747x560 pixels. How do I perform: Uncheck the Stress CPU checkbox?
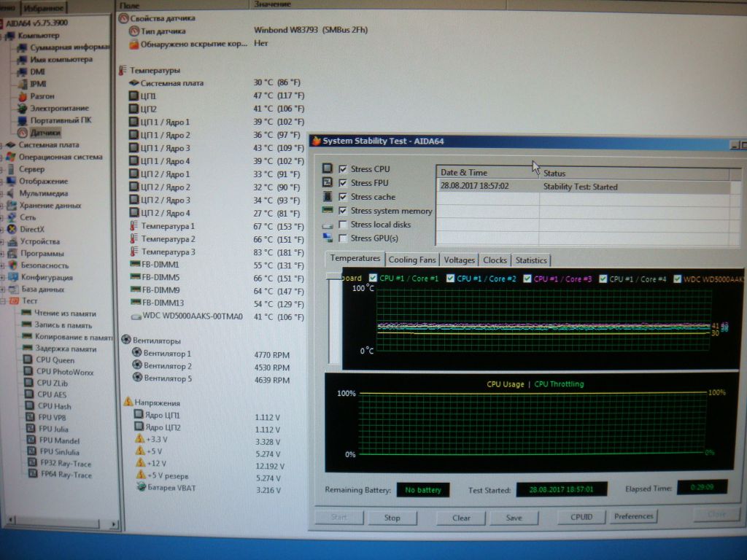(x=343, y=169)
